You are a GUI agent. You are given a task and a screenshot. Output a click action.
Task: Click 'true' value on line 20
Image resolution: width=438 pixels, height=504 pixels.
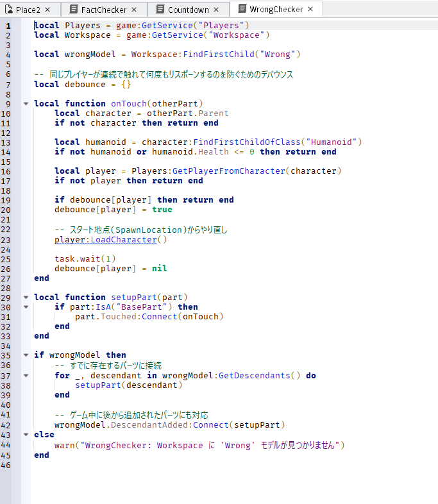point(162,210)
